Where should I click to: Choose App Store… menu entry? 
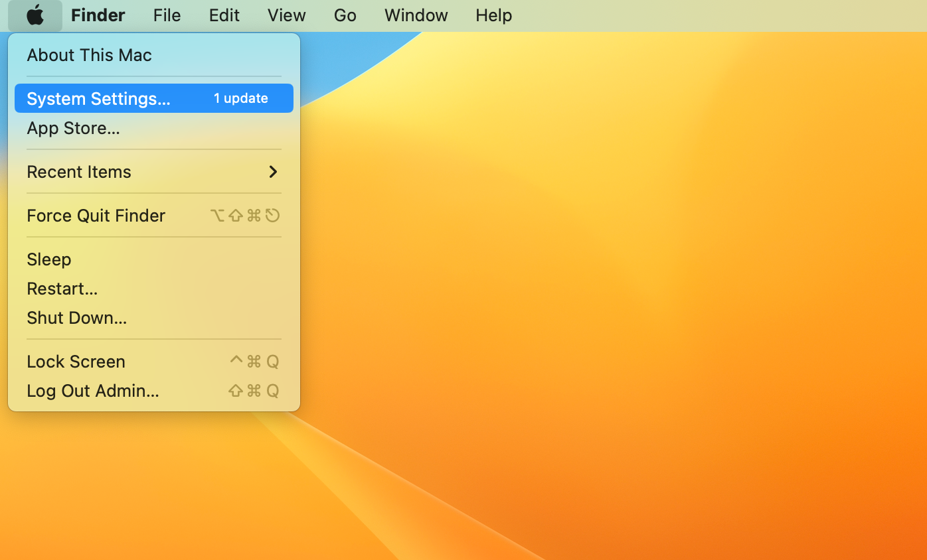(154, 128)
